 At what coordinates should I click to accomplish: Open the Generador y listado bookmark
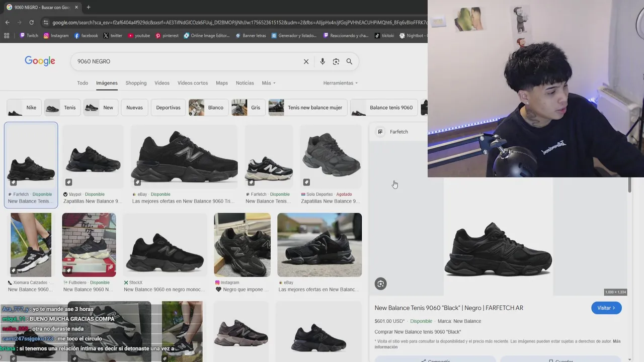294,36
